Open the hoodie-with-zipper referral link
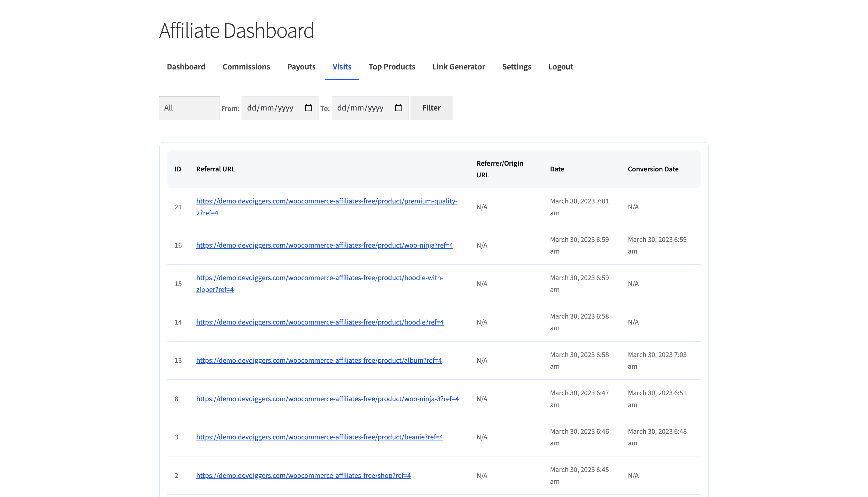The image size is (868, 497). (319, 283)
